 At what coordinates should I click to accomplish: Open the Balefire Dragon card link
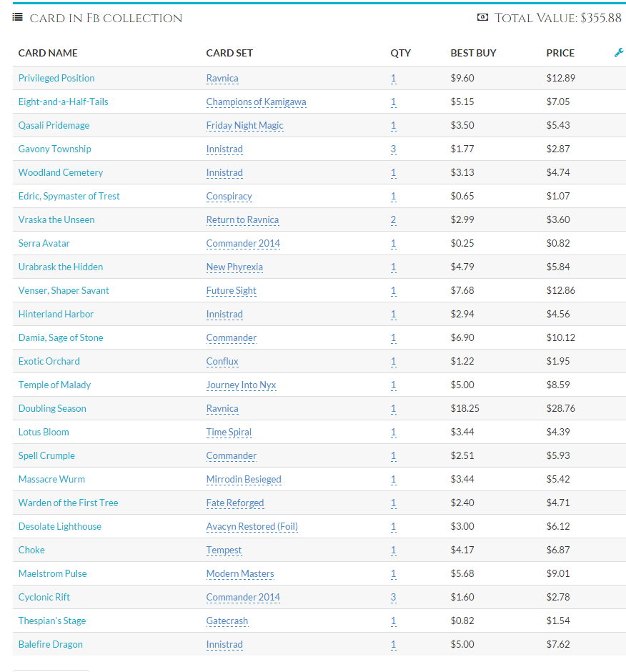[50, 643]
